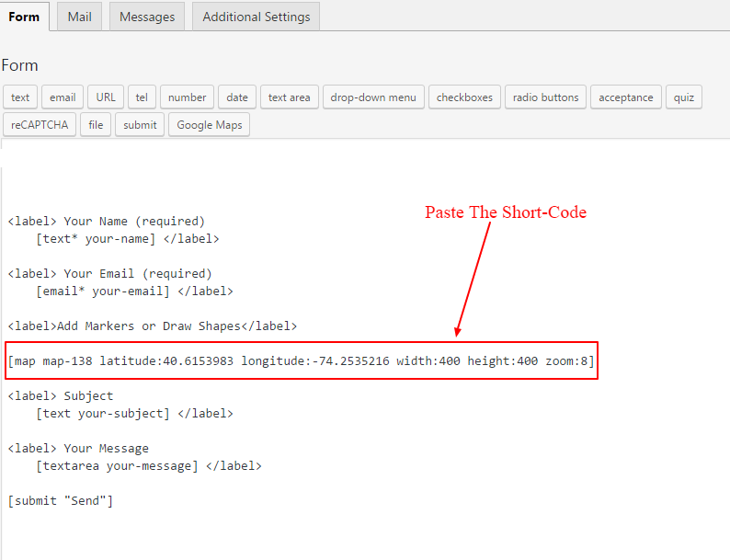Insert an email field tag

tap(63, 97)
